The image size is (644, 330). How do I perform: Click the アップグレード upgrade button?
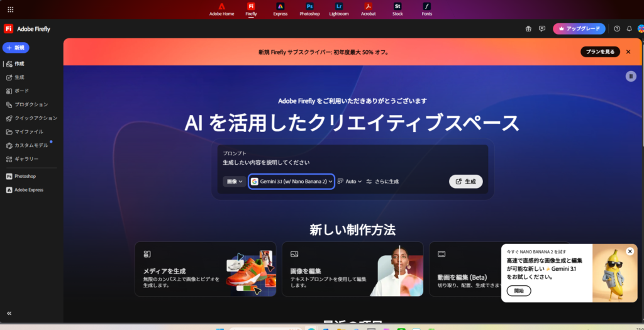pyautogui.click(x=579, y=29)
